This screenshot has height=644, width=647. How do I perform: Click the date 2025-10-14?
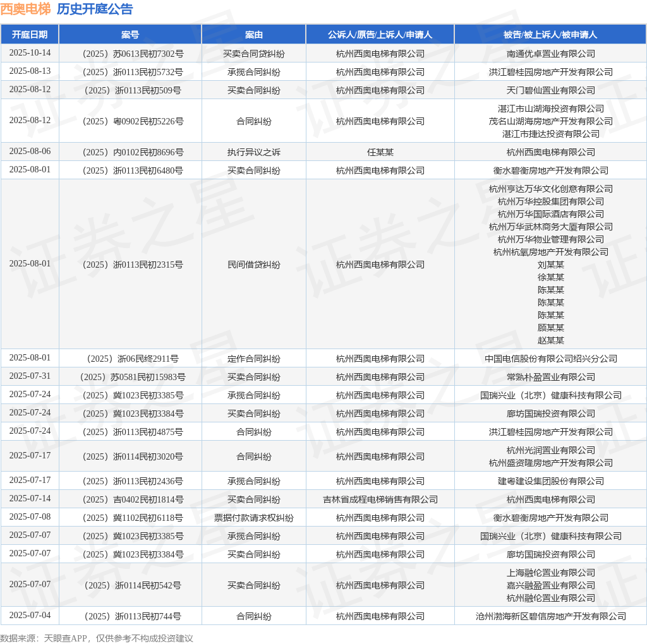[30, 53]
